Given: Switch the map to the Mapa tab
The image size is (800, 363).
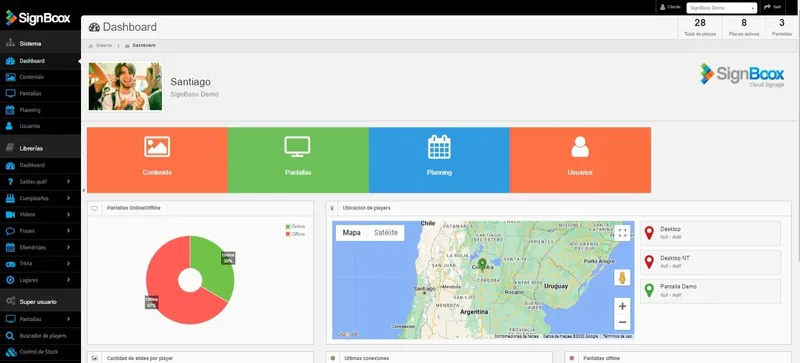Looking at the screenshot, I should 352,233.
